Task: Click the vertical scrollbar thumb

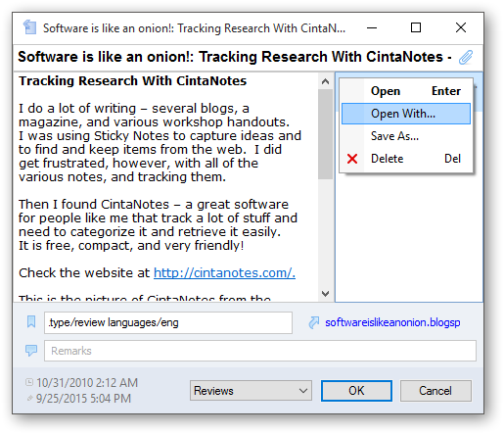Action: click(x=325, y=134)
